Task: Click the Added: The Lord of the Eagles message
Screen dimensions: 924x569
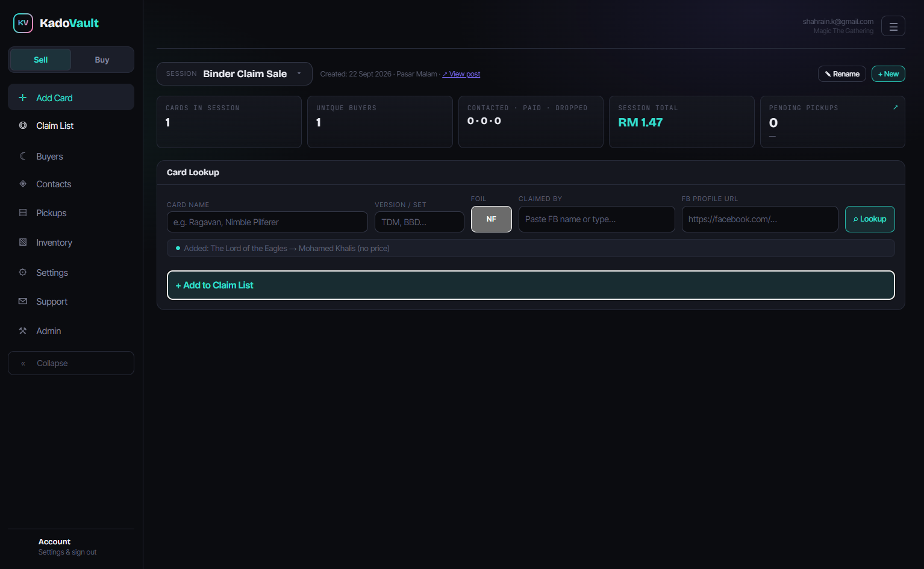Action: 531,248
